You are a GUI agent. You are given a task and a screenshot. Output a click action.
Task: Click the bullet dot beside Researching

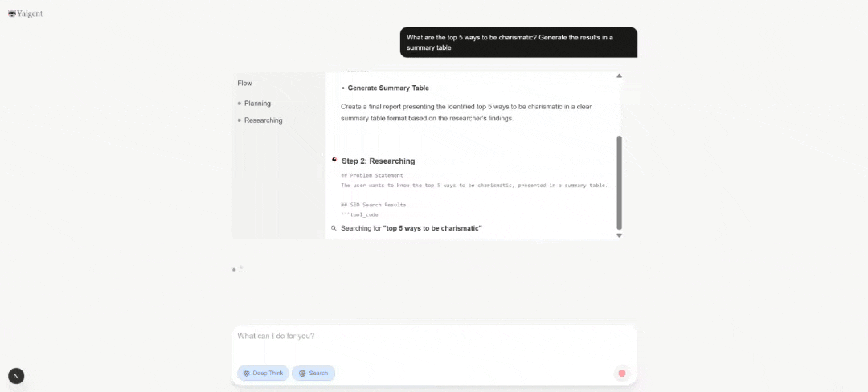point(240,120)
